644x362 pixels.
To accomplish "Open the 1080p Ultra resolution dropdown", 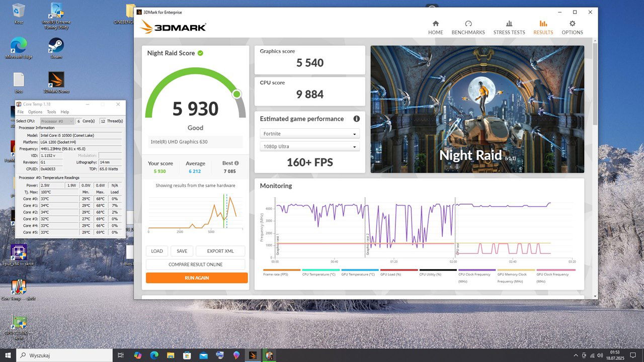I will (309, 146).
